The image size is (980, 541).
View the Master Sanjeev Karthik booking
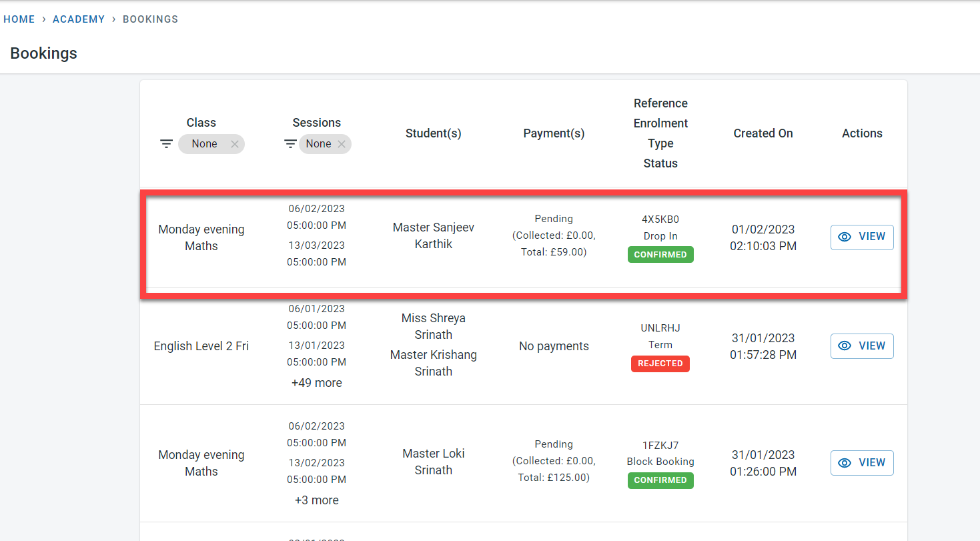click(861, 237)
